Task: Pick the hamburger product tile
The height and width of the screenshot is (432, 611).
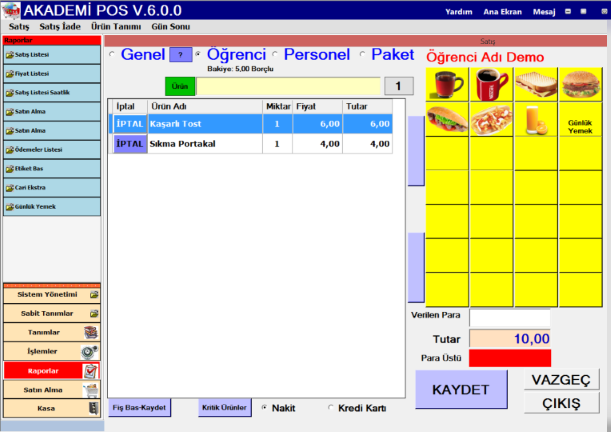Action: [x=581, y=85]
